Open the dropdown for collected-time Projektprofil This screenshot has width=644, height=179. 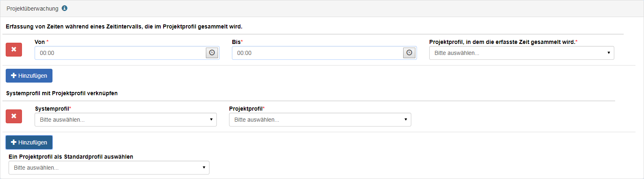click(x=522, y=53)
